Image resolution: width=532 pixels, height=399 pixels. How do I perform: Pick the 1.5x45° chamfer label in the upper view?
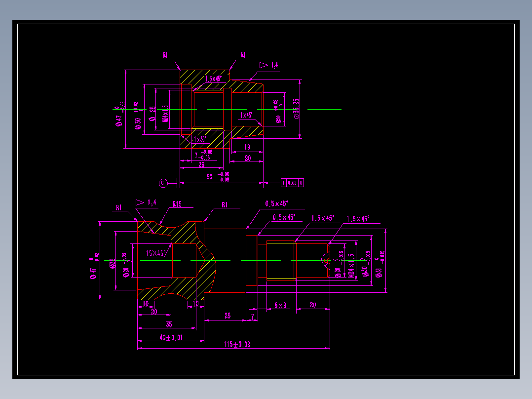point(214,79)
